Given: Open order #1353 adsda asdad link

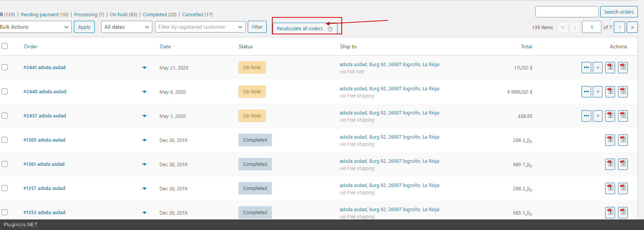Looking at the screenshot, I should (44, 212).
